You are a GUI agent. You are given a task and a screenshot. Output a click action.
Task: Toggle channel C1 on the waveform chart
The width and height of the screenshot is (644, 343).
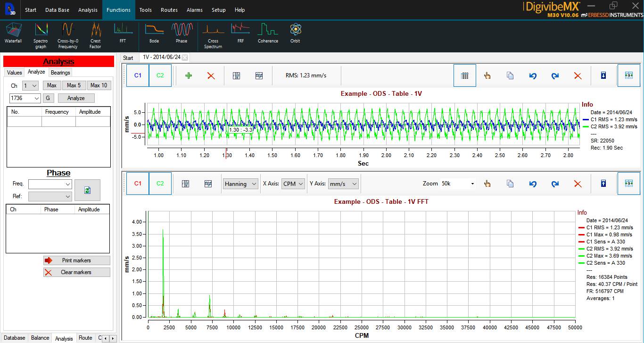pos(137,75)
